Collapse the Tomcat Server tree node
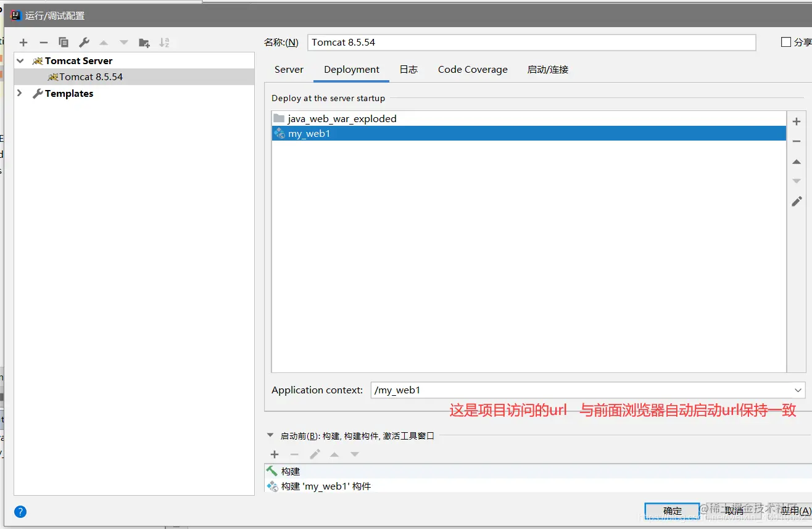The height and width of the screenshot is (529, 812). point(20,61)
